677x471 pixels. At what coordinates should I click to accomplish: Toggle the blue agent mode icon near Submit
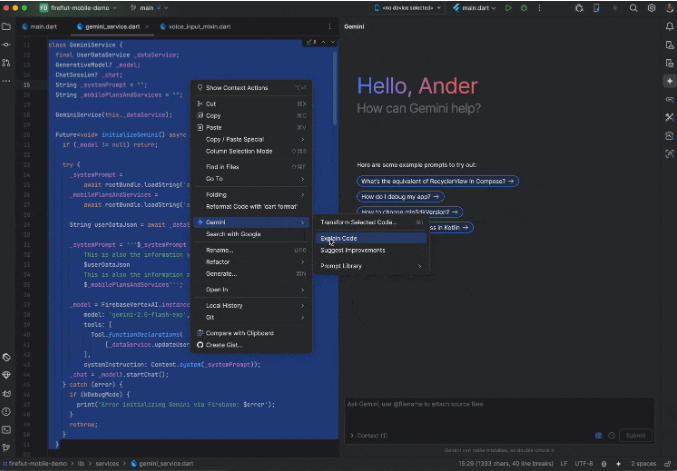[x=598, y=436]
